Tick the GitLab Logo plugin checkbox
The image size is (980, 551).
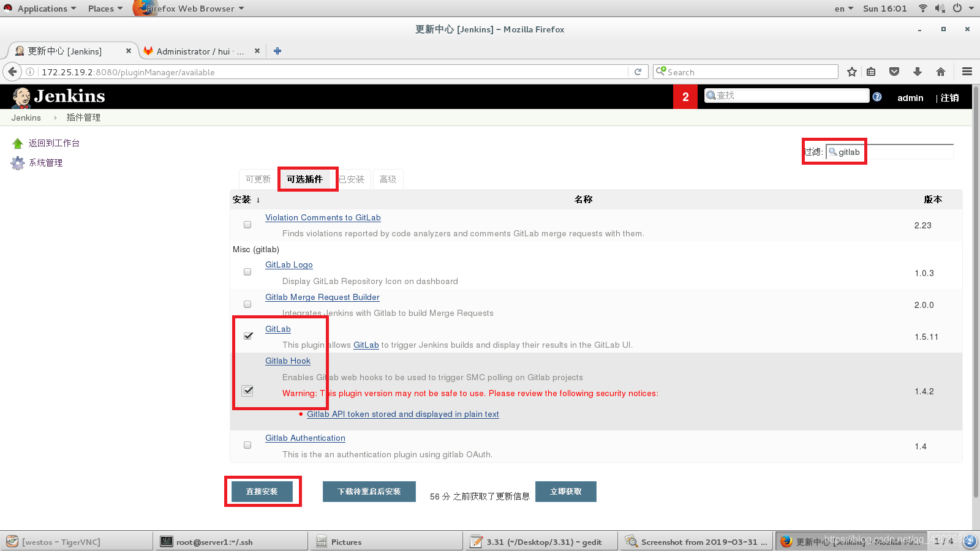247,272
